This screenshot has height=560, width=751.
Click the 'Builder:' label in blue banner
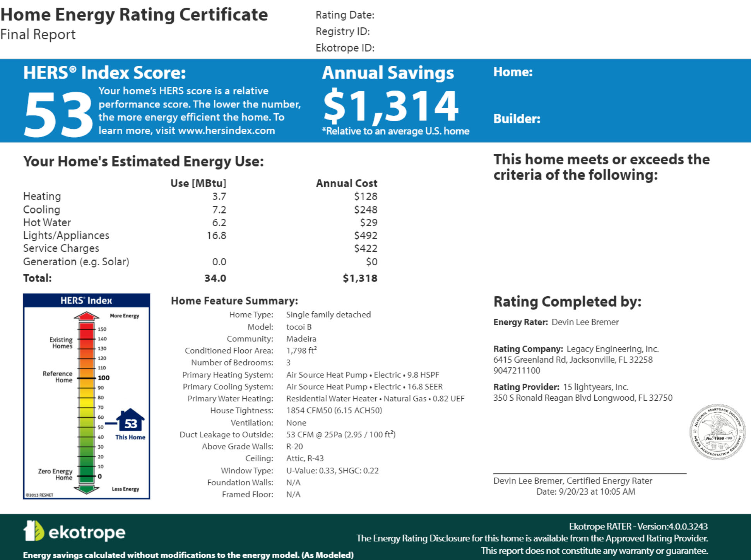tap(517, 119)
